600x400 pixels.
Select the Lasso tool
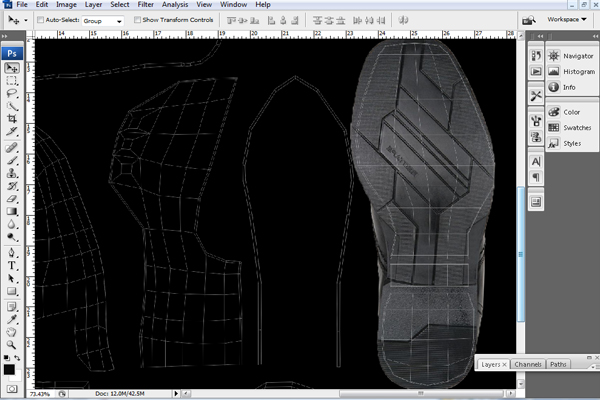tap(11, 94)
